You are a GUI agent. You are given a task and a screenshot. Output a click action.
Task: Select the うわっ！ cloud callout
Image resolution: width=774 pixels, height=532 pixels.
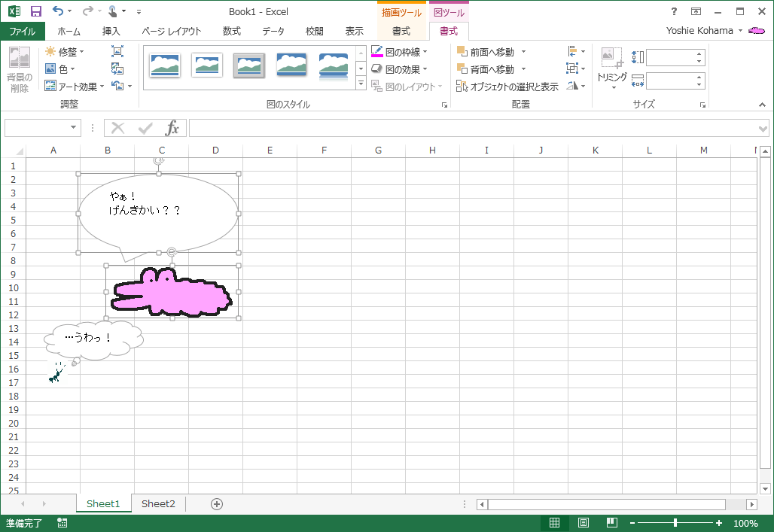[x=93, y=340]
